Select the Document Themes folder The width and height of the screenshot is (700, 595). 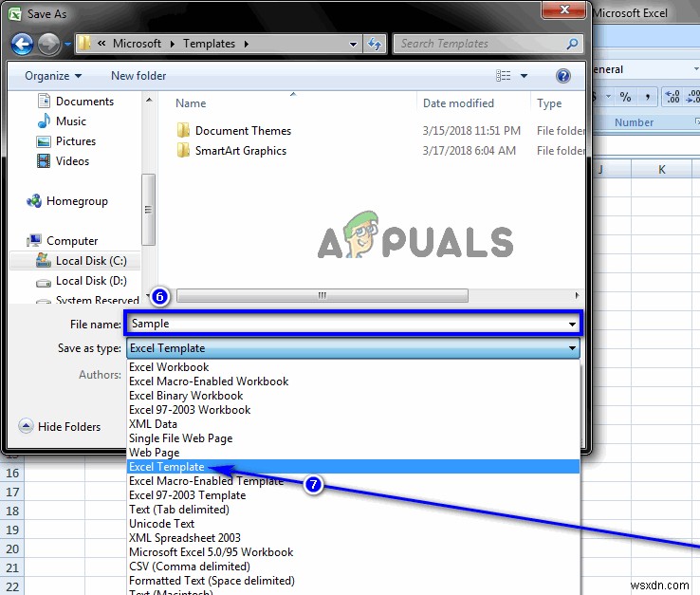click(234, 130)
